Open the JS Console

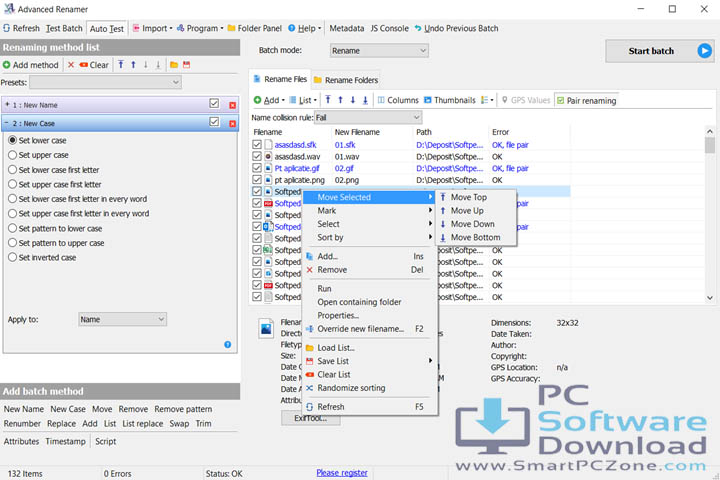click(x=389, y=28)
